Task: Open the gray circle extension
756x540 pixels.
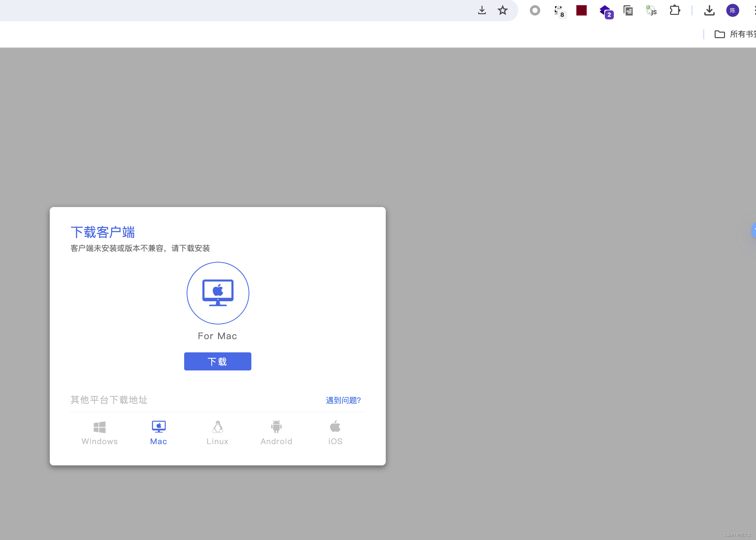Action: coord(535,10)
